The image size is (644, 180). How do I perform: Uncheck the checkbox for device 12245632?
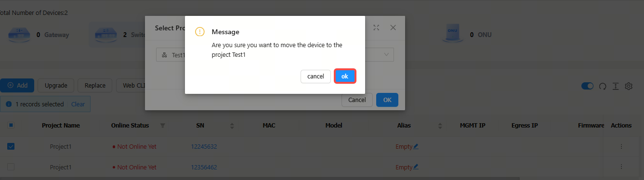coord(11,146)
